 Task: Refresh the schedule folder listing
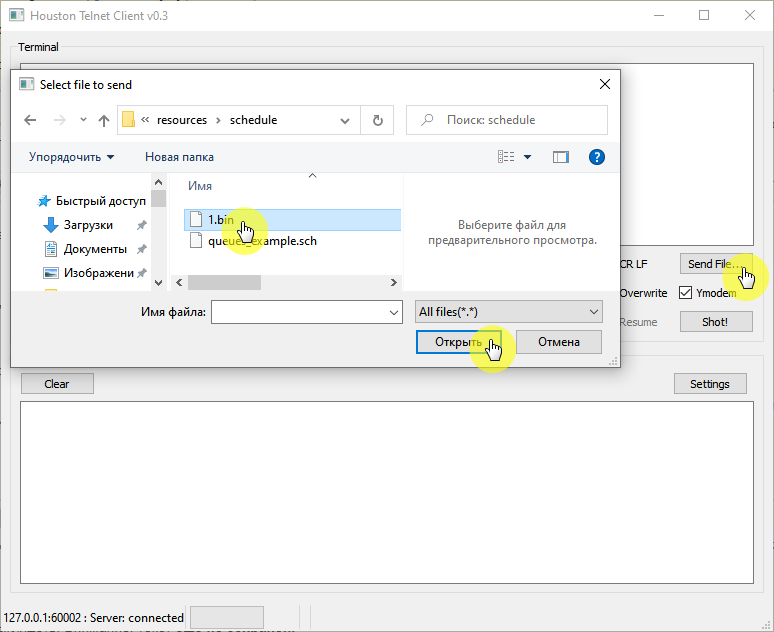click(x=377, y=120)
